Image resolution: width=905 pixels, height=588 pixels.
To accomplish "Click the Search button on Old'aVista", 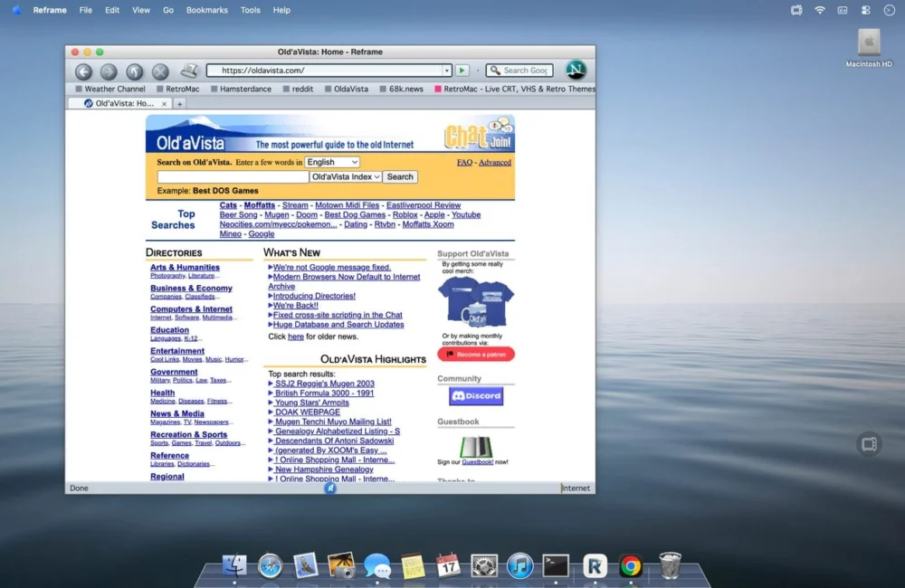I will pyautogui.click(x=400, y=176).
